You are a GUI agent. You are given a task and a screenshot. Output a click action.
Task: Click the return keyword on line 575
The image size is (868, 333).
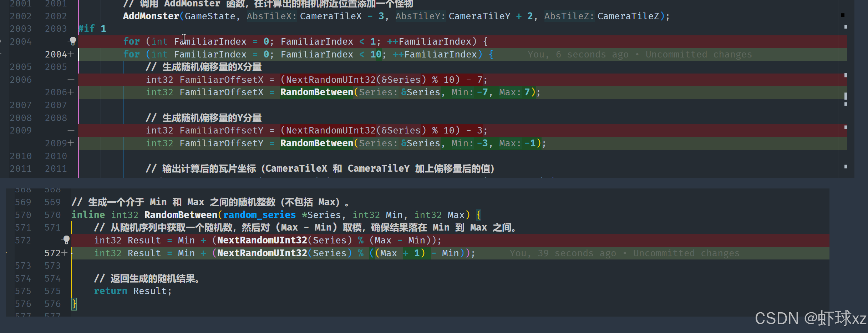click(111, 291)
